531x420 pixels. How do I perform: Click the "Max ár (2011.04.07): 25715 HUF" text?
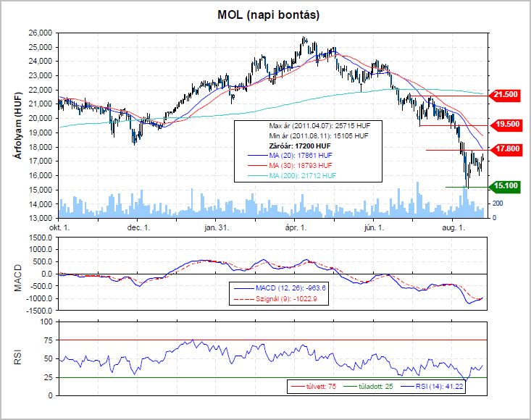tap(319, 126)
